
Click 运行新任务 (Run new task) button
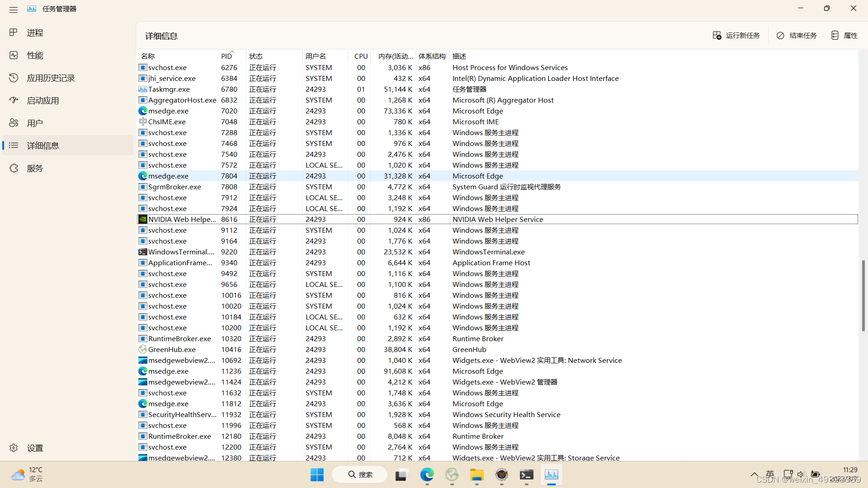tap(736, 35)
